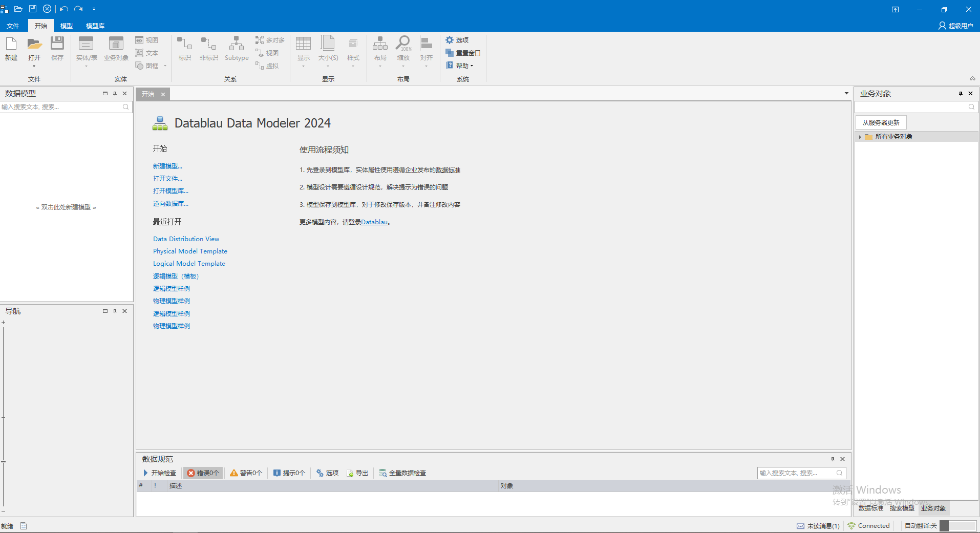This screenshot has width=980, height=533.
Task: Select the 多对多 relationship tool
Action: pos(270,40)
